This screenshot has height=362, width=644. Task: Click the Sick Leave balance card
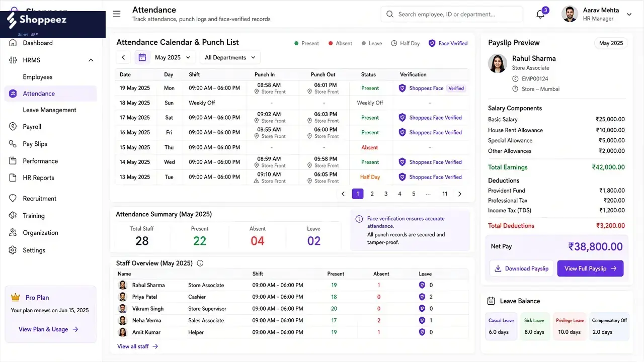535,326
